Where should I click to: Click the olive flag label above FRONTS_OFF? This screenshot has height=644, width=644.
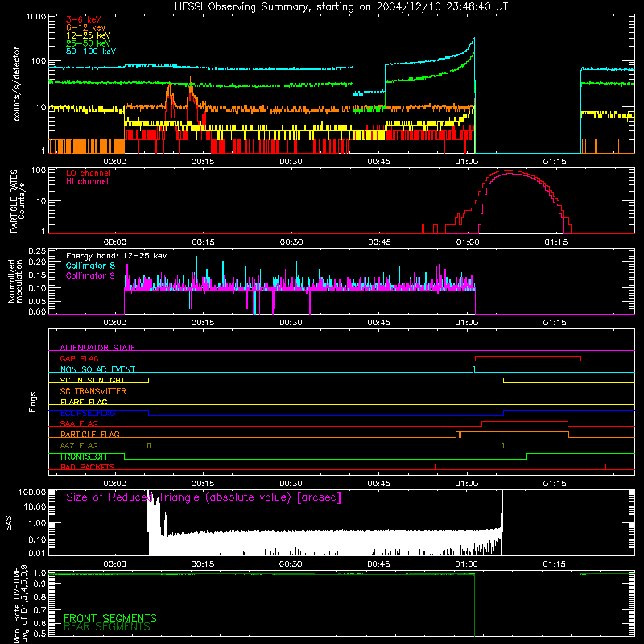79,445
